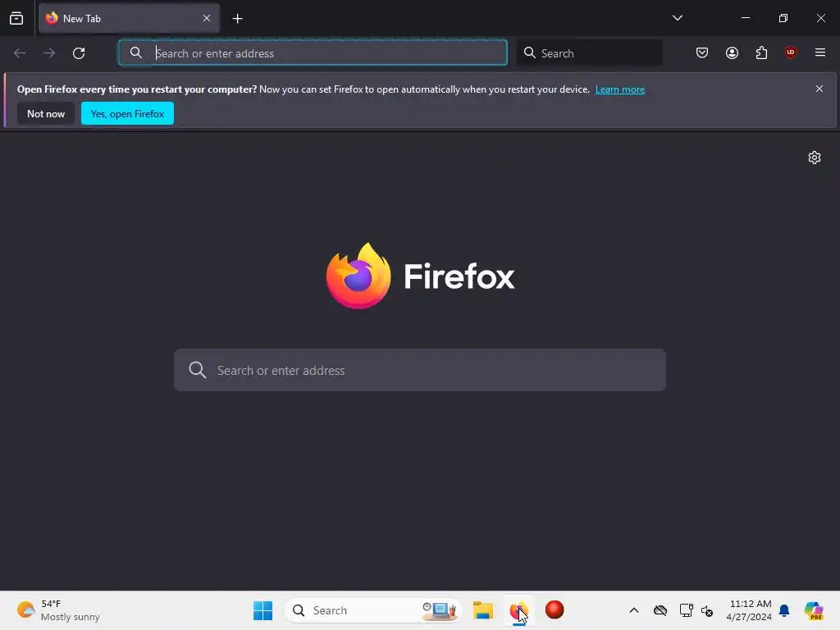840x630 pixels.
Task: Open the Firefox application menu
Action: pos(820,52)
